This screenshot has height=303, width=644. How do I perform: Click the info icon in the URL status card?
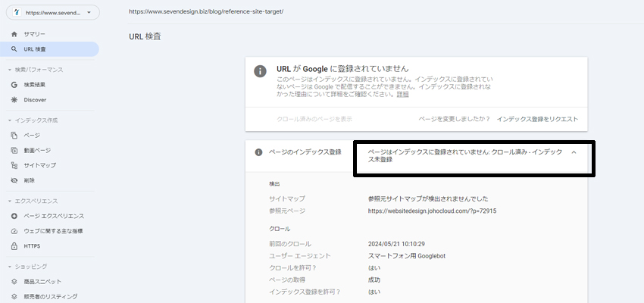point(260,71)
